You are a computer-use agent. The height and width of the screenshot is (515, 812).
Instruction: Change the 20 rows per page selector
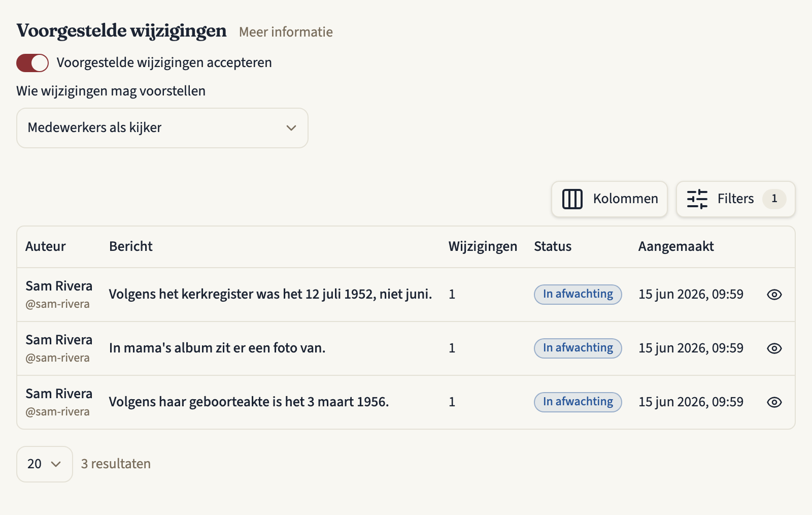coord(45,464)
